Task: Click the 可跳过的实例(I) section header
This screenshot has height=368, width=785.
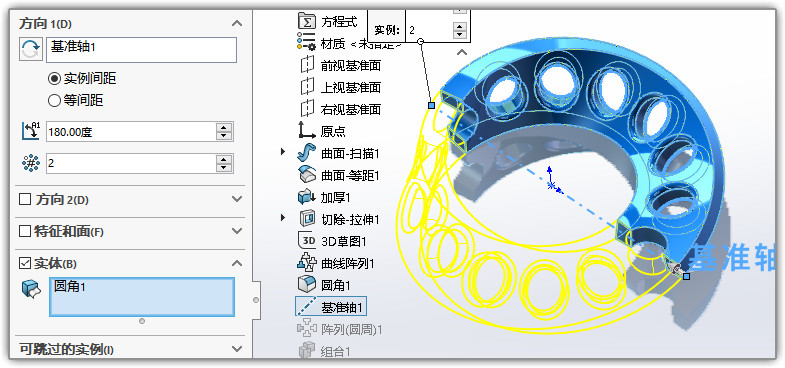Action: click(x=130, y=349)
